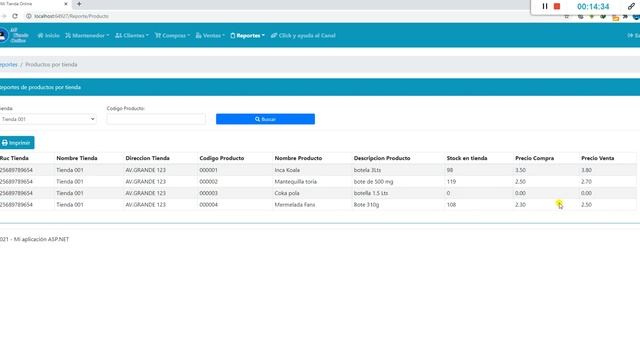Click the 'Mi aplicación ASP.NET' footer text
Viewport: 640px width, 360px height.
click(x=41, y=239)
